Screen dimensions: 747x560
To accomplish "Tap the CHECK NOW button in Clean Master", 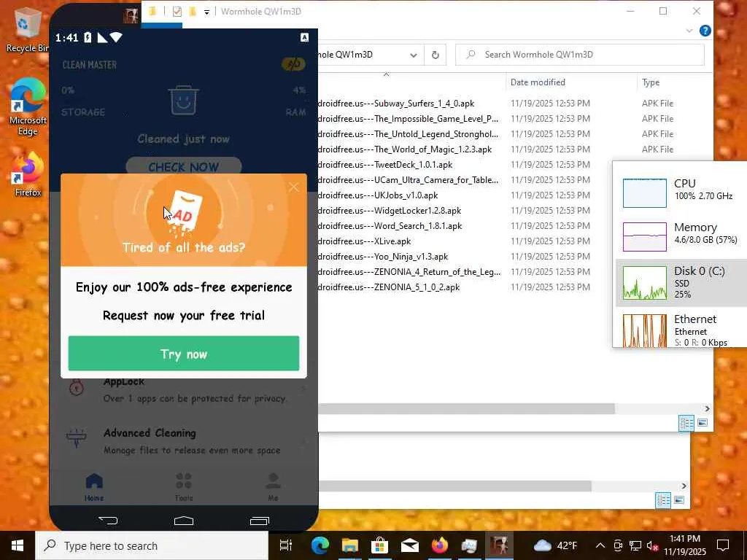I will pos(183,167).
